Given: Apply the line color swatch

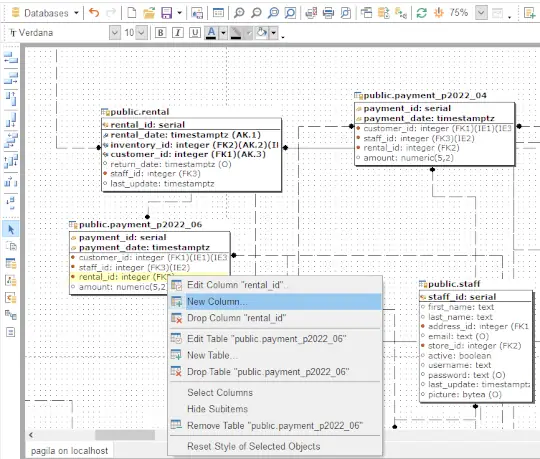Looking at the screenshot, I should point(236,33).
